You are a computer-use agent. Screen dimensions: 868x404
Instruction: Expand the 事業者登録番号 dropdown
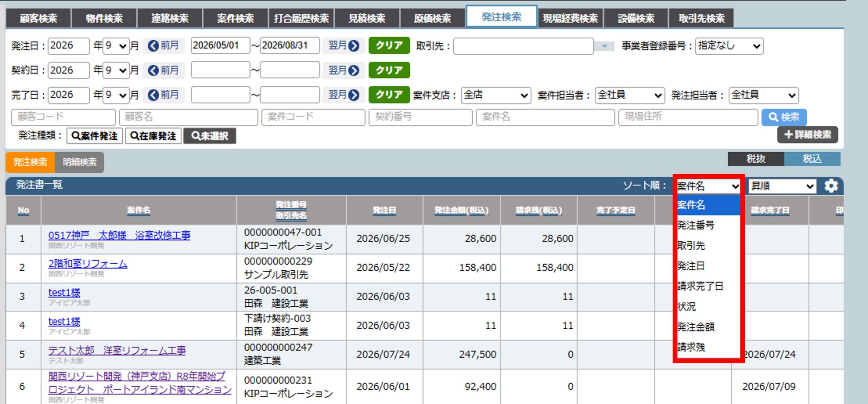coord(729,46)
